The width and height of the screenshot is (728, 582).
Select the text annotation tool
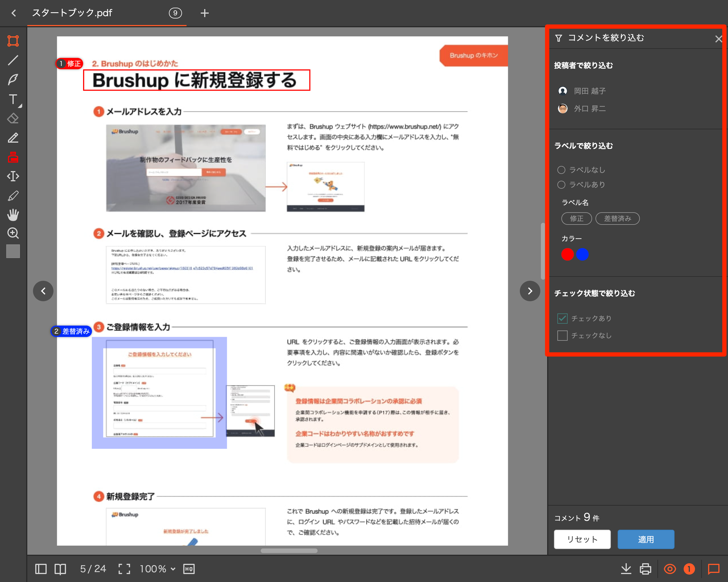(13, 99)
